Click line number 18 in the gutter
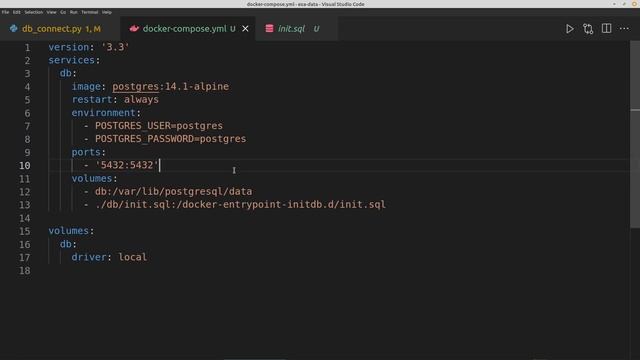640x360 pixels. tap(24, 270)
